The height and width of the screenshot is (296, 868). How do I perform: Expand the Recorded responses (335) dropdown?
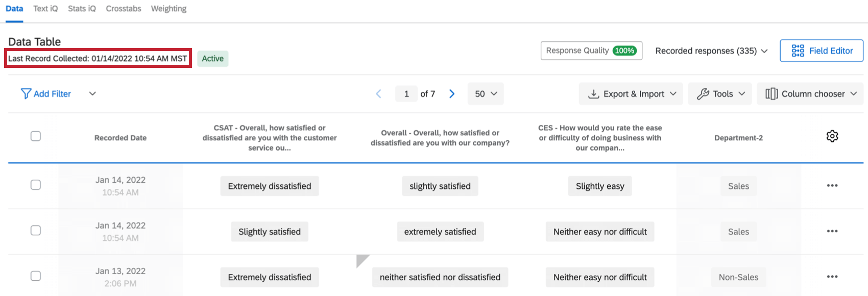(710, 51)
